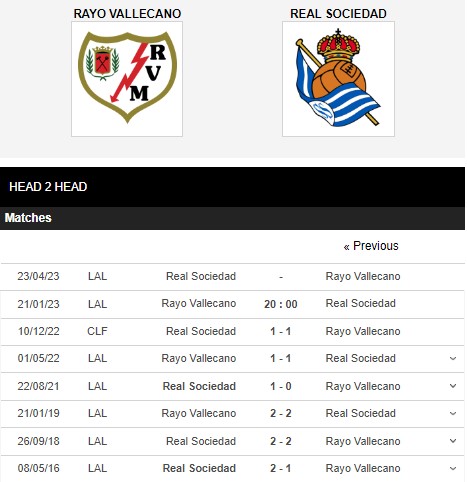467x482 pixels.
Task: Click the 1 - 0 score on 22/08/21
Action: (x=281, y=386)
